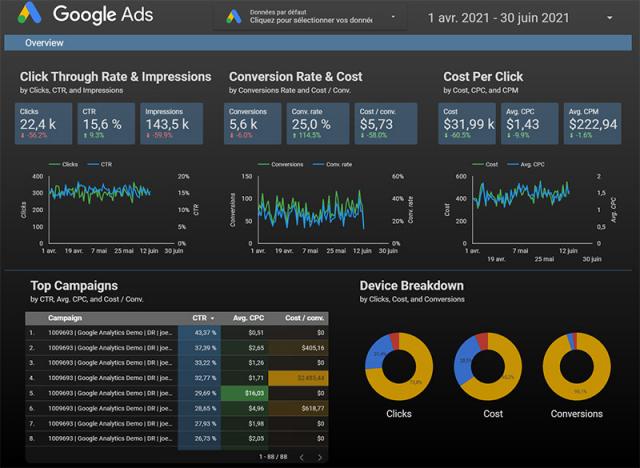The width and height of the screenshot is (640, 468).
Task: Click the $16,03 Avg. CPC cell
Action: 244,393
